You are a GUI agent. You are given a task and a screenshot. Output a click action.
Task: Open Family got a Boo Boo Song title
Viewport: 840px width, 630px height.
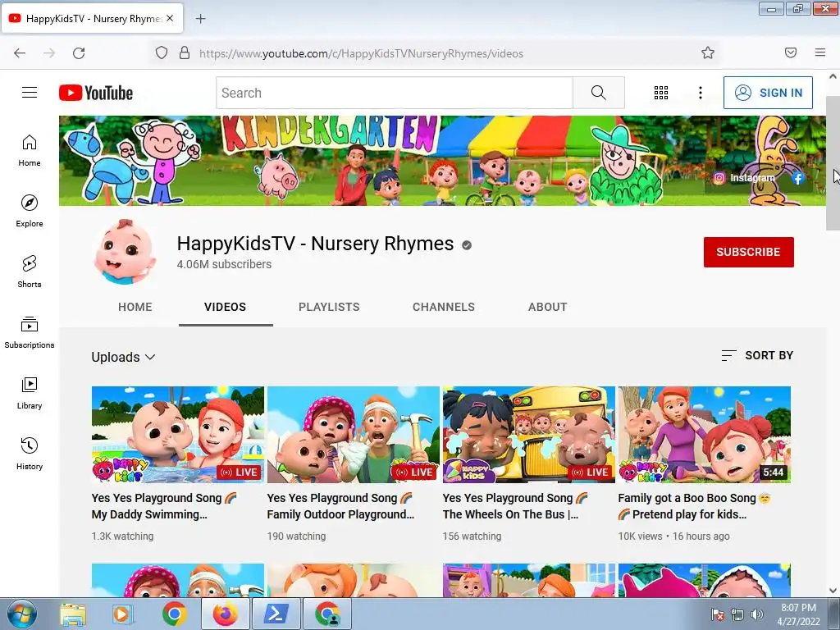[x=694, y=506]
